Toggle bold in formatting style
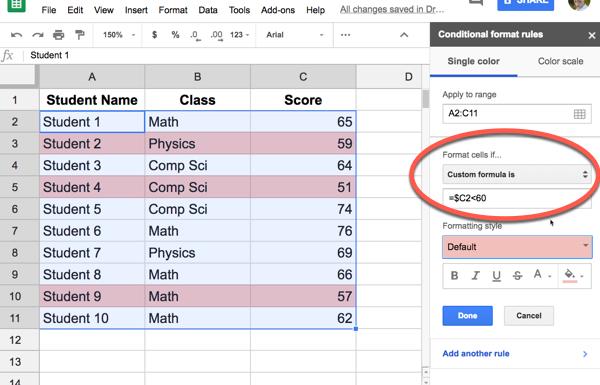The image size is (600, 385). pos(454,276)
